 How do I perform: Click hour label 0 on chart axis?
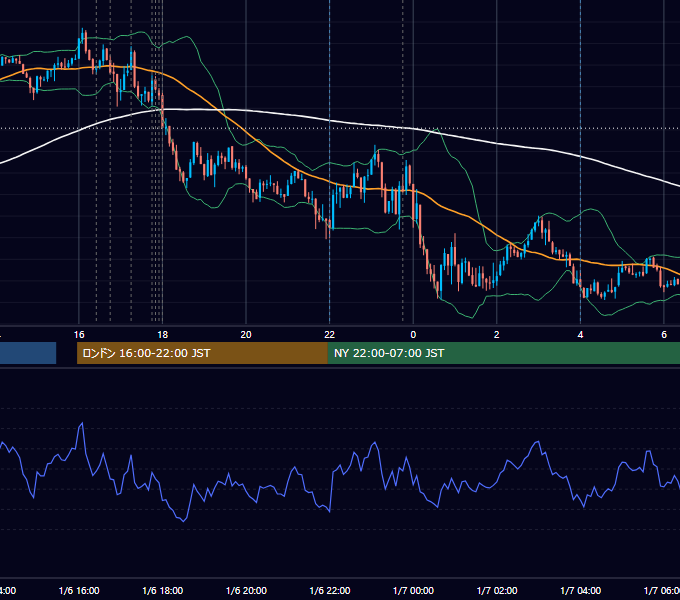413,335
